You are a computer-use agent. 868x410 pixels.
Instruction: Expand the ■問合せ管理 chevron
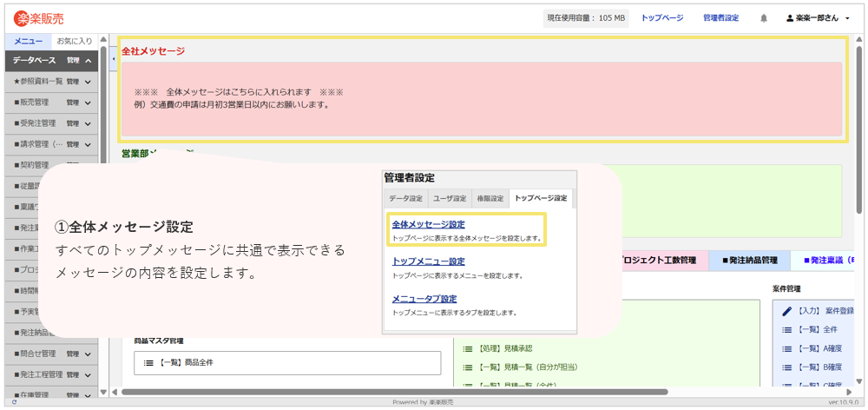tap(88, 354)
